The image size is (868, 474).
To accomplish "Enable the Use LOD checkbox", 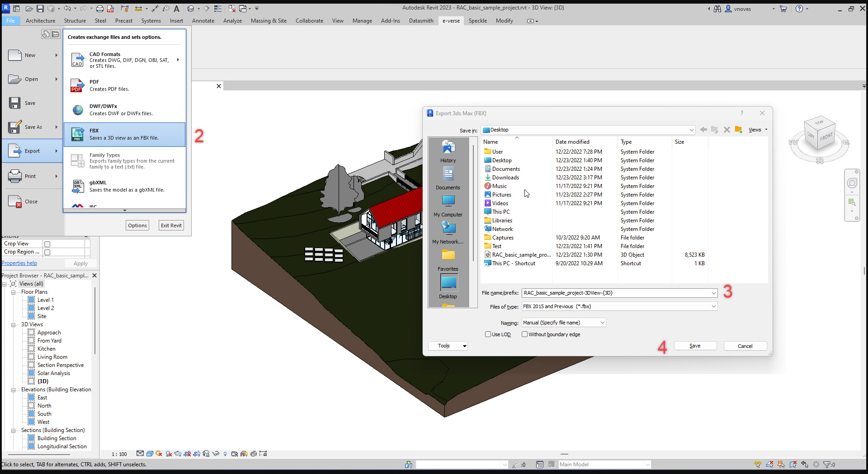I will point(488,334).
